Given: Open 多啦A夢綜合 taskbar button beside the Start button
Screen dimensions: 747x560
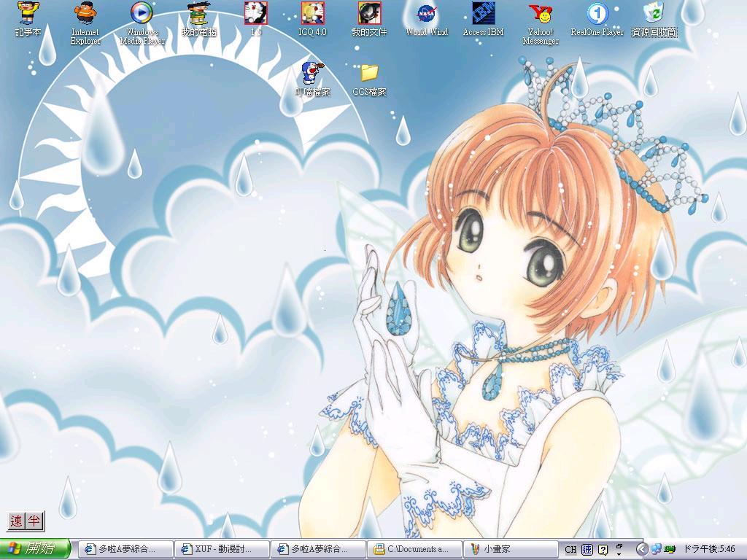Looking at the screenshot, I should [x=125, y=549].
